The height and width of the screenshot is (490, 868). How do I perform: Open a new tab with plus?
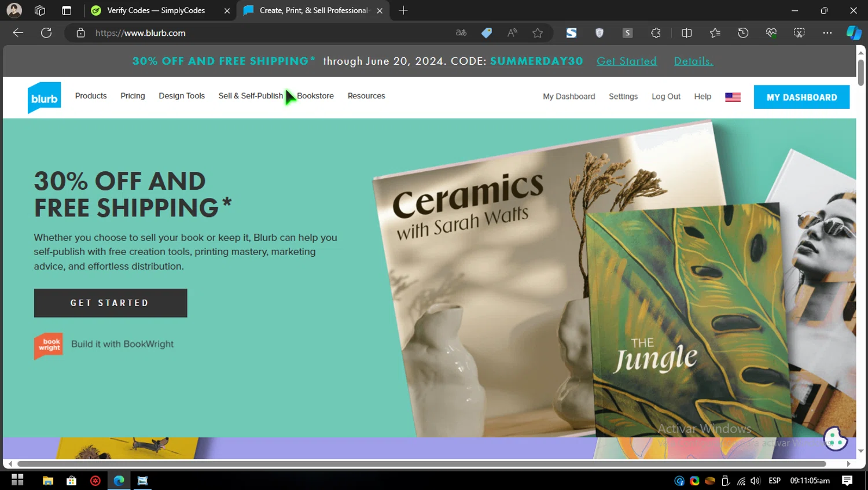click(x=403, y=10)
